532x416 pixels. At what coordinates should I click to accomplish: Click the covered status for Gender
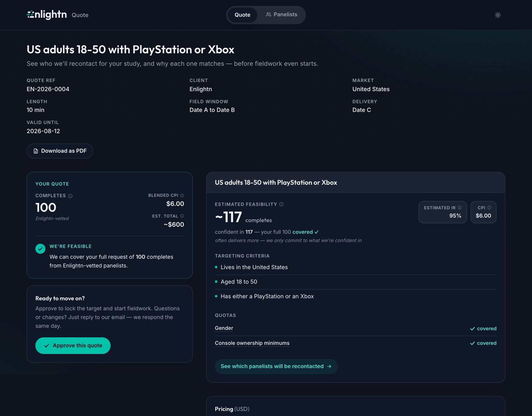click(x=483, y=328)
